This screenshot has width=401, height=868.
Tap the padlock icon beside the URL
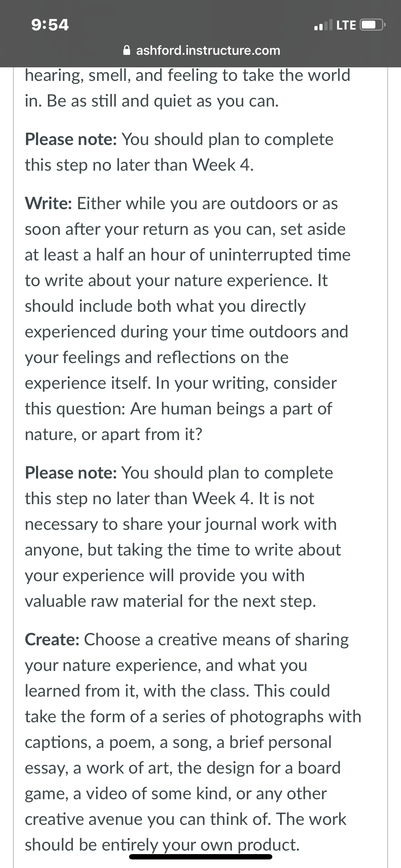point(127,50)
